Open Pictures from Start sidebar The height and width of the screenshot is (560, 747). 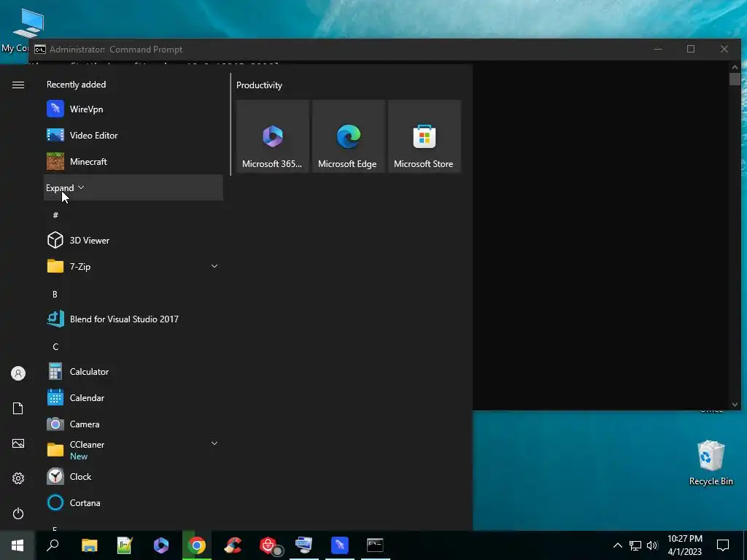(x=18, y=443)
